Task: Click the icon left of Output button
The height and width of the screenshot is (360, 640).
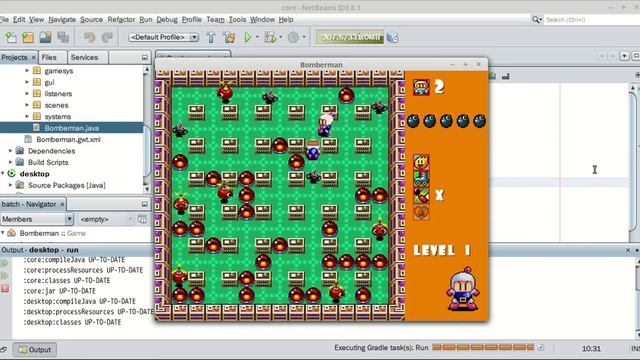Action: coord(3,350)
